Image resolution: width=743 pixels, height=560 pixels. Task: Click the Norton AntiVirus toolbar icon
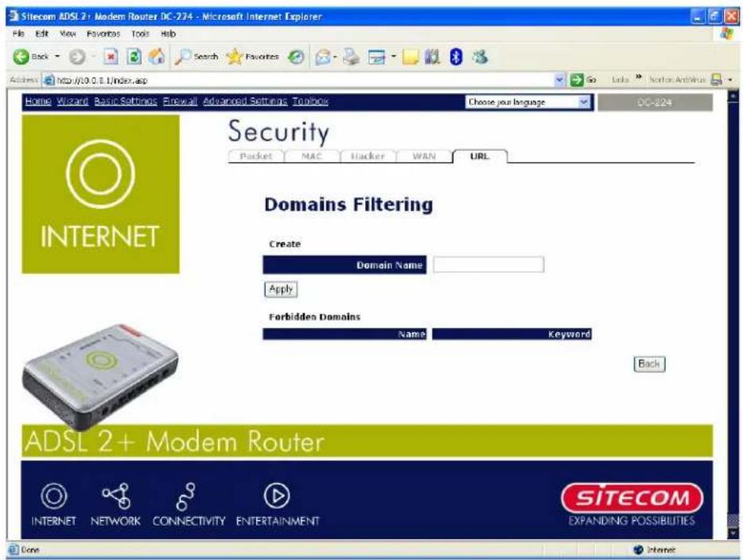pos(716,80)
